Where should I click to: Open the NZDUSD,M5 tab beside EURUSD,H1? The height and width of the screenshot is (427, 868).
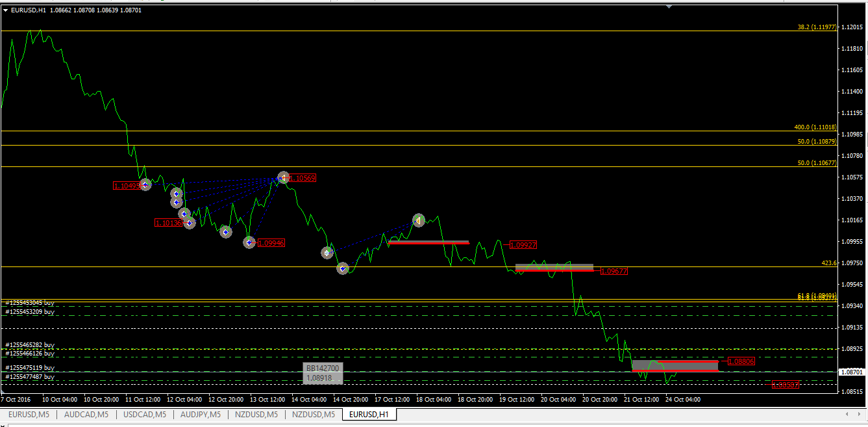(314, 415)
